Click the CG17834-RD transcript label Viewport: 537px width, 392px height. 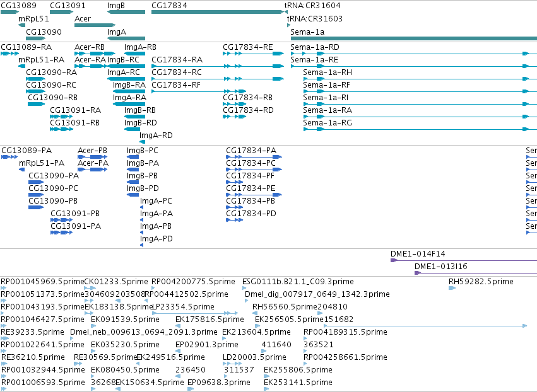[248, 110]
